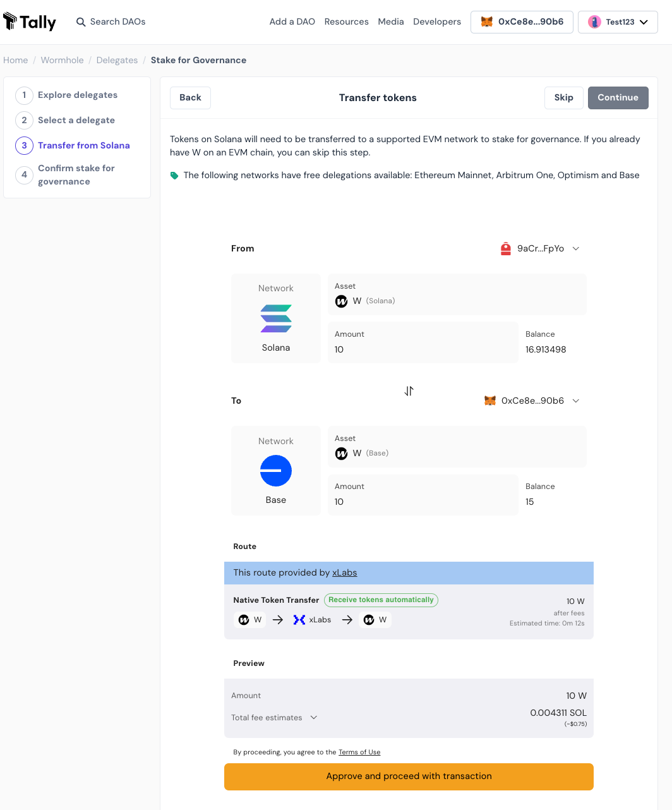The height and width of the screenshot is (810, 672).
Task: Approve and proceed with transaction
Action: [x=409, y=777]
